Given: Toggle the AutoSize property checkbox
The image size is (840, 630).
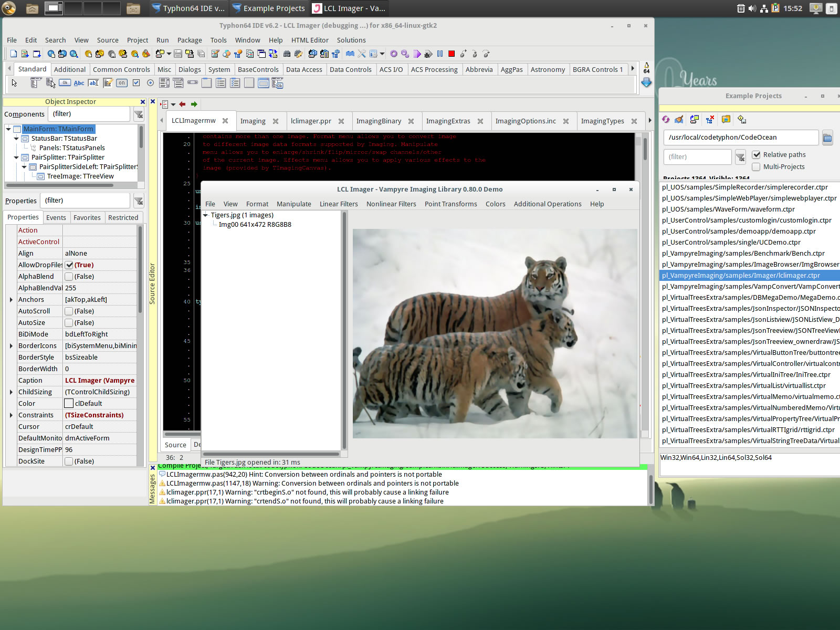Looking at the screenshot, I should (x=69, y=322).
